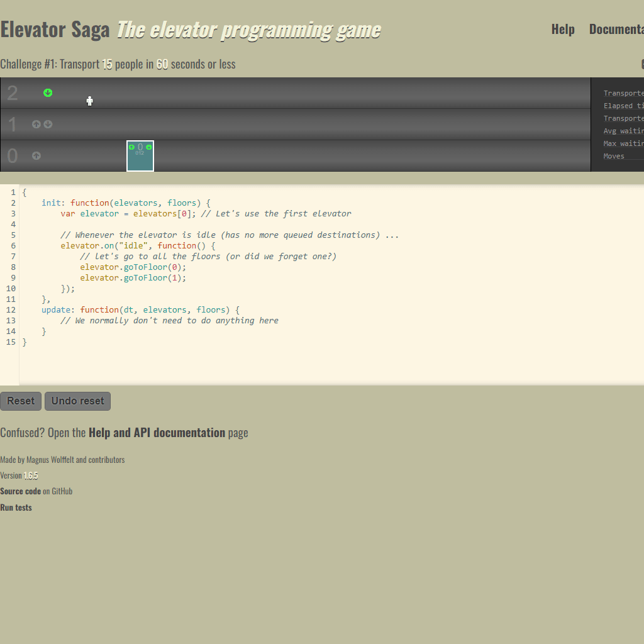
Task: Click the floor 0 up call button
Action: pos(36,156)
